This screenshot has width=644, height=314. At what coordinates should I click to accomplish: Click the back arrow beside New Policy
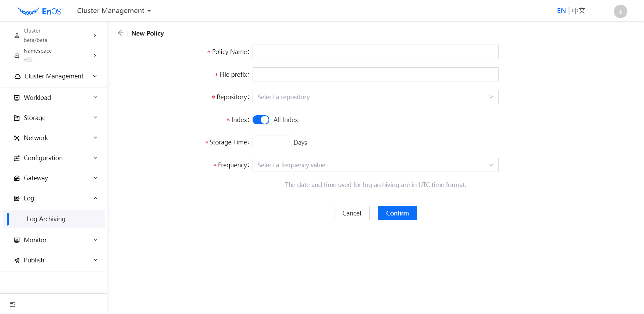[x=121, y=33]
